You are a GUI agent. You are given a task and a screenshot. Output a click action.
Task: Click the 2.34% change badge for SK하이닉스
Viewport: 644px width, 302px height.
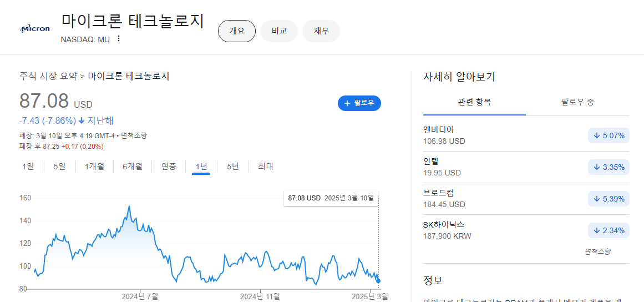[608, 230]
